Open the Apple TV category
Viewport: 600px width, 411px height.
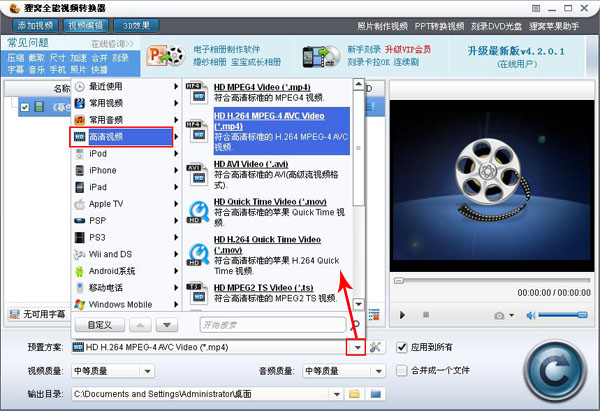click(125, 204)
